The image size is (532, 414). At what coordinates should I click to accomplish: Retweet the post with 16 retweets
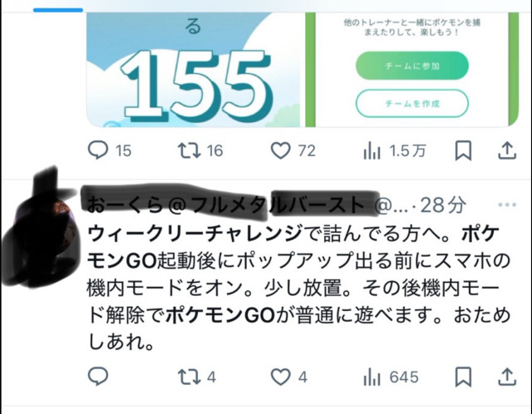pyautogui.click(x=200, y=150)
